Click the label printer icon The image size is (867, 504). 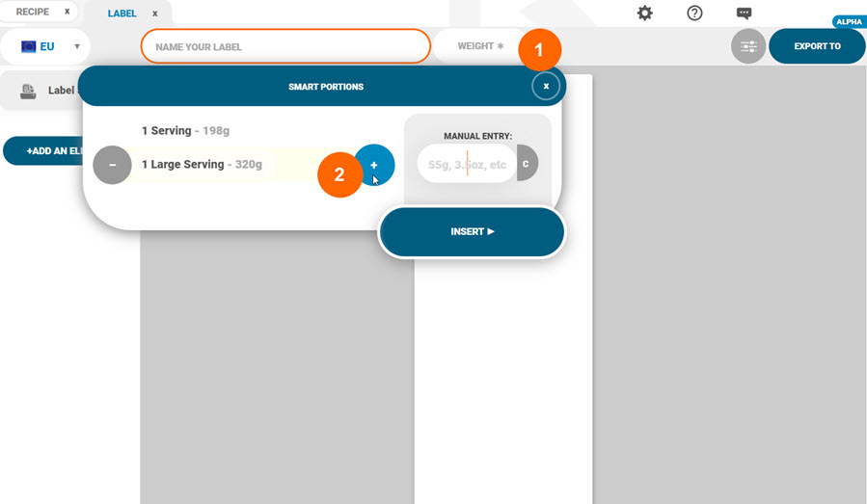click(x=30, y=92)
